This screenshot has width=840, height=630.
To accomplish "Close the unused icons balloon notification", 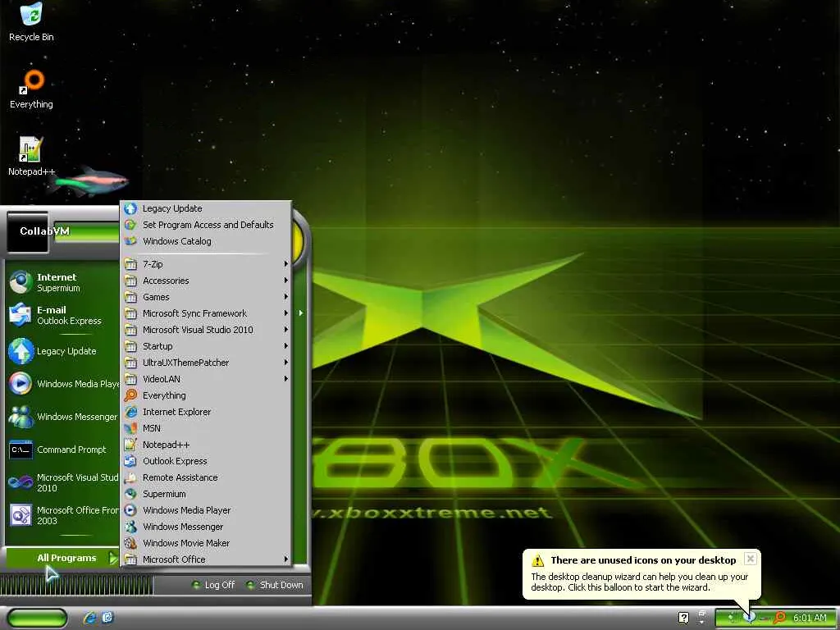I will 751,559.
